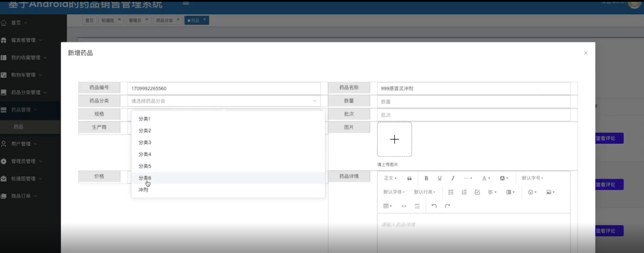The image size is (644, 253).
Task: Toggle bold in drug details editor
Action: [x=426, y=178]
